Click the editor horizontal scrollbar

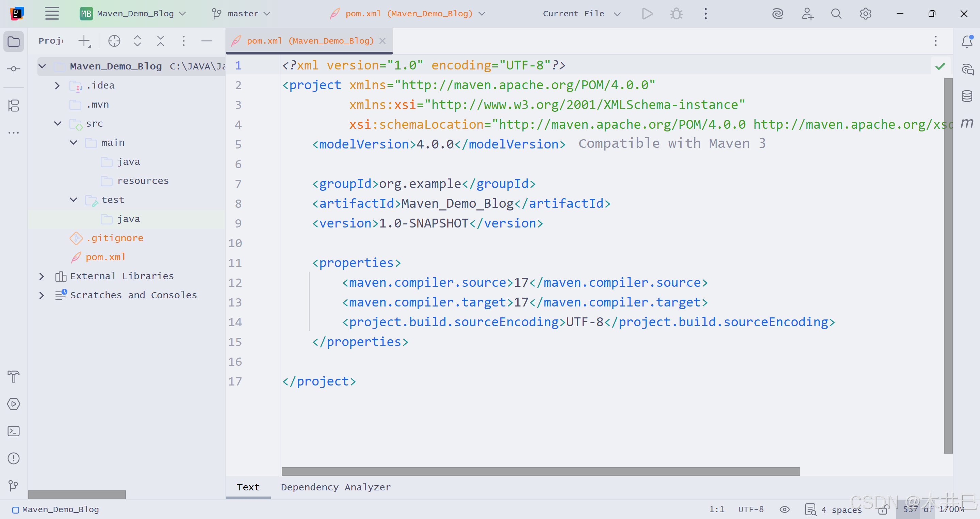(540, 471)
